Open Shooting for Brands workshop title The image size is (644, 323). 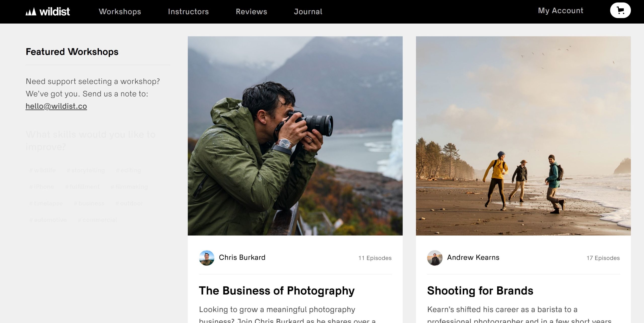coord(480,291)
